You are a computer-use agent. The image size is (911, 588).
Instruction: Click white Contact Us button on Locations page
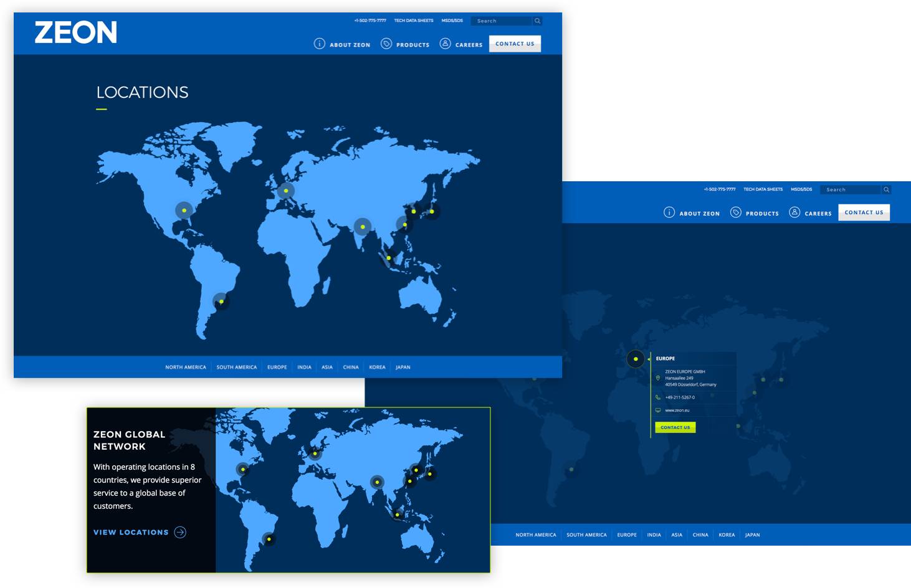tap(515, 44)
